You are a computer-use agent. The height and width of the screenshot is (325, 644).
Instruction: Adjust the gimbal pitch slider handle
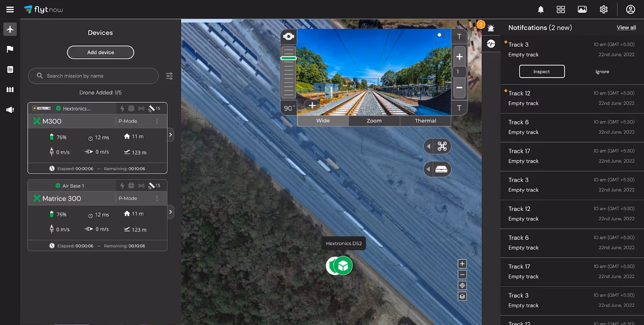[289, 58]
